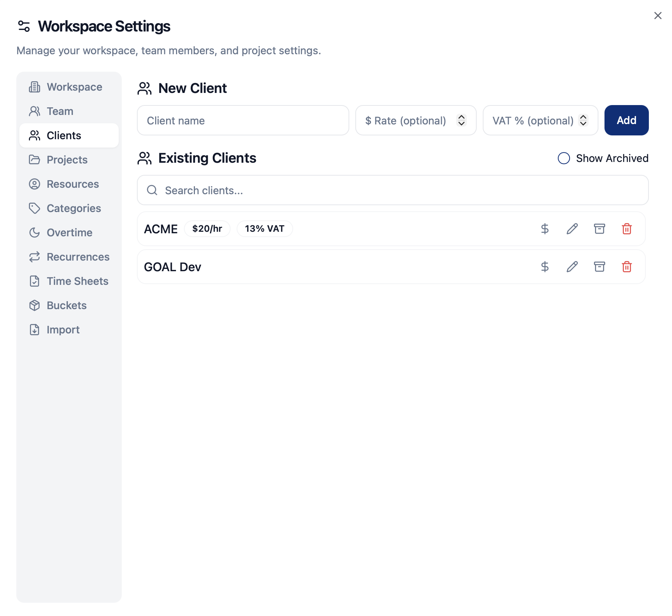The height and width of the screenshot is (616, 672).
Task: Select the ACME client name
Action: [x=161, y=229]
